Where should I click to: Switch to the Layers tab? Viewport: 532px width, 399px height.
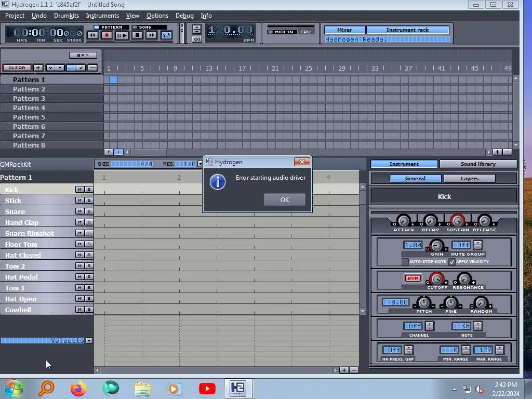click(x=470, y=179)
